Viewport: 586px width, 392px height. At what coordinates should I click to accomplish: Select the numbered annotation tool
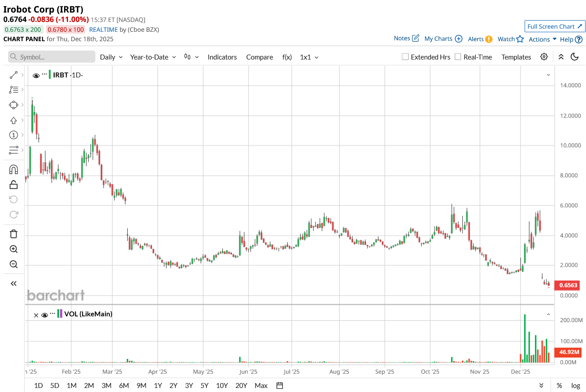coord(13,135)
